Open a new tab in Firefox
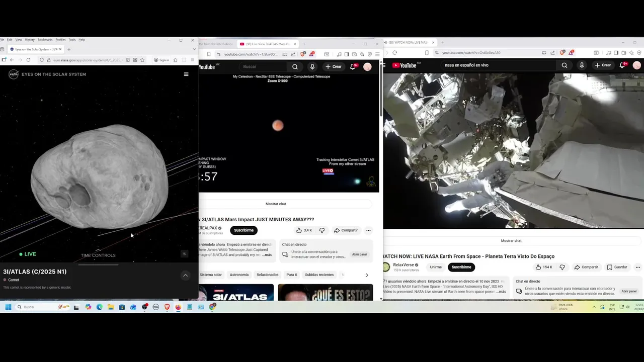The height and width of the screenshot is (362, 644). click(69, 49)
